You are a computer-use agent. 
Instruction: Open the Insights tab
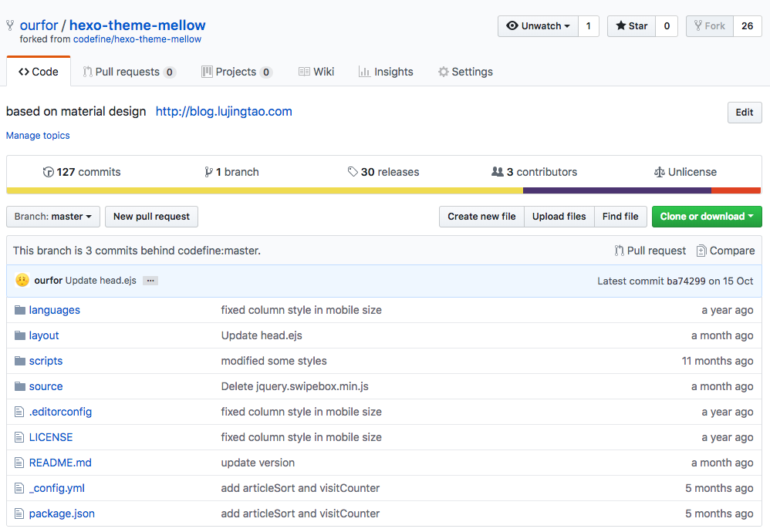pyautogui.click(x=386, y=72)
